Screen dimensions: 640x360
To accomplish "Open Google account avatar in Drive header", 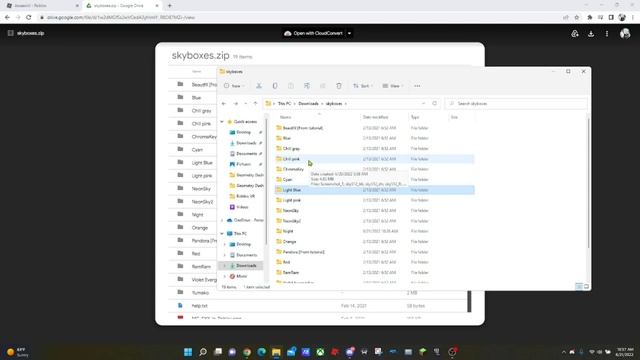I will (624, 33).
